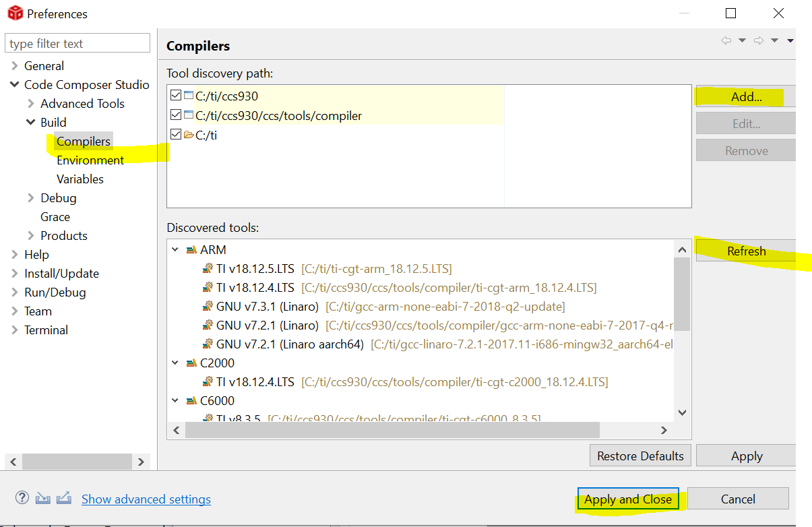Click the Cancel button
Viewport: 812px width, 527px height.
pos(738,499)
